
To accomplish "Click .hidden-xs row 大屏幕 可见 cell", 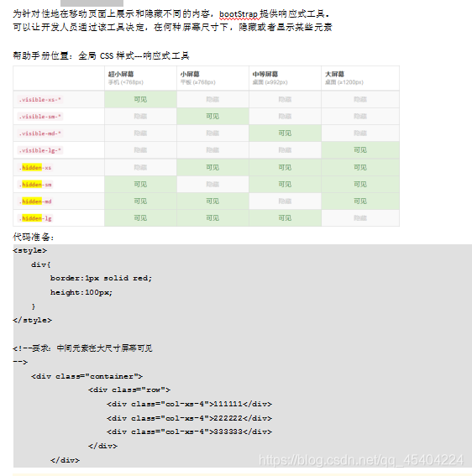I will coord(360,167).
